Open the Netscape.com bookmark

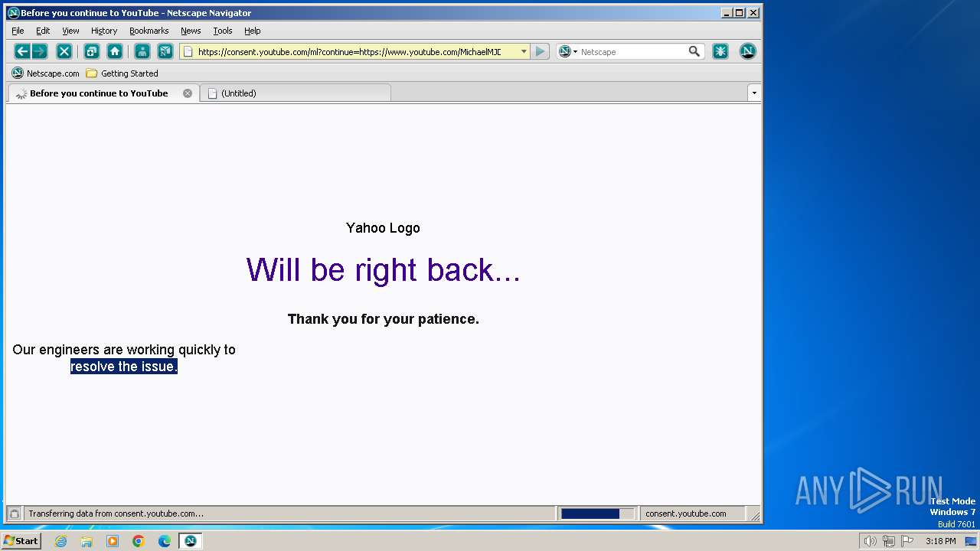46,73
